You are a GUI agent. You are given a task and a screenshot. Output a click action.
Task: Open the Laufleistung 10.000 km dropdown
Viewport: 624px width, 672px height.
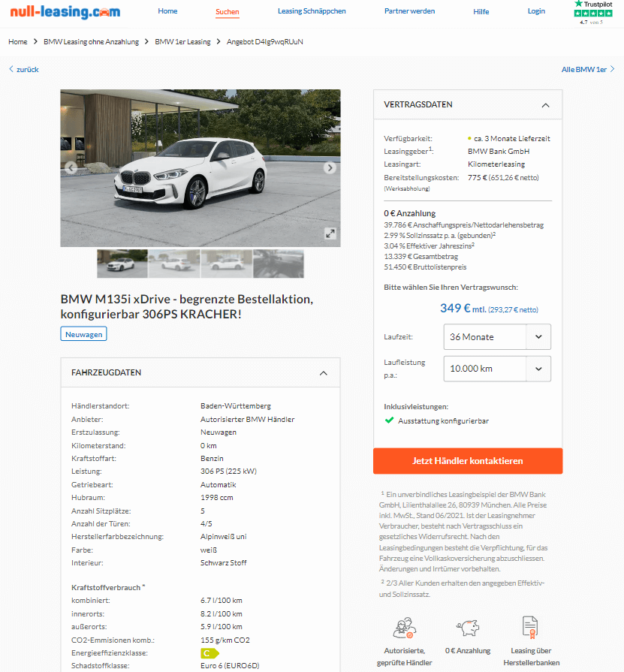[x=497, y=369]
